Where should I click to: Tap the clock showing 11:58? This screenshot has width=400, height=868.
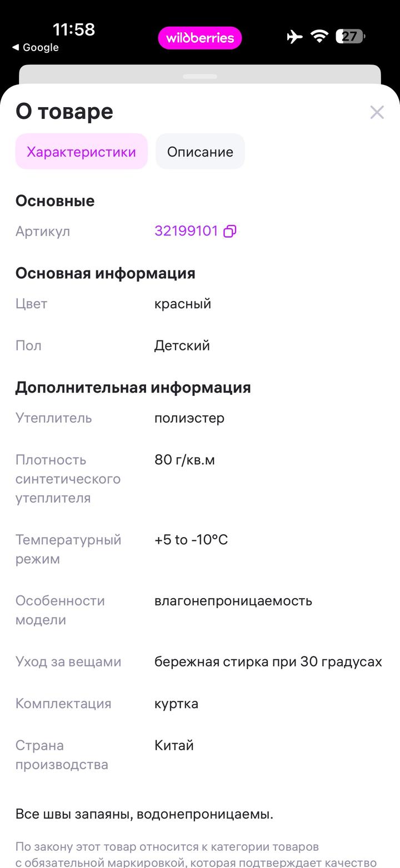[x=74, y=29]
